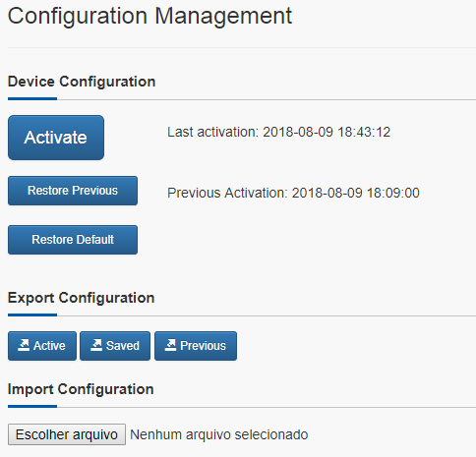Click the Device Configuration section heading
The width and height of the screenshot is (476, 457).
(82, 82)
